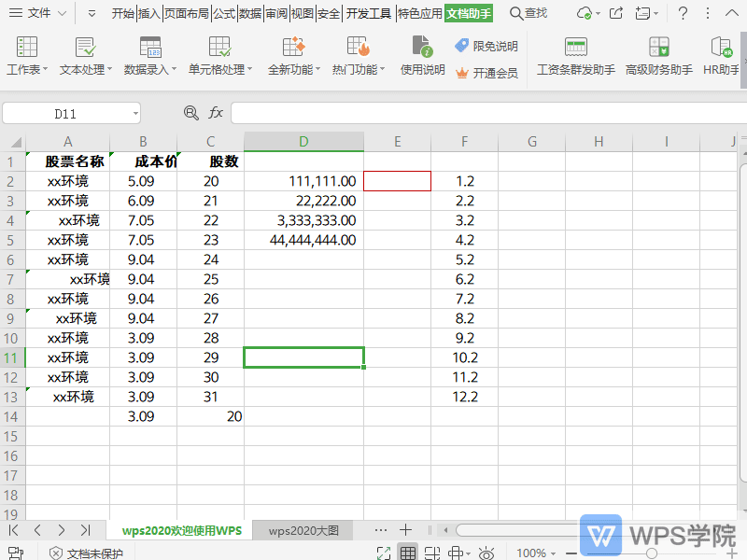Viewport: 747px width, 560px height.
Task: Open 全新功能 new features icon
Action: (x=294, y=48)
